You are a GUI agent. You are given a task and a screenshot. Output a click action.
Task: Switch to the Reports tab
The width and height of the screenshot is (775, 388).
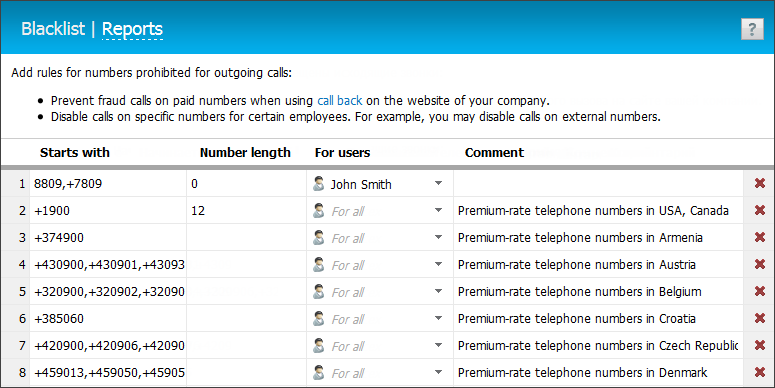132,29
